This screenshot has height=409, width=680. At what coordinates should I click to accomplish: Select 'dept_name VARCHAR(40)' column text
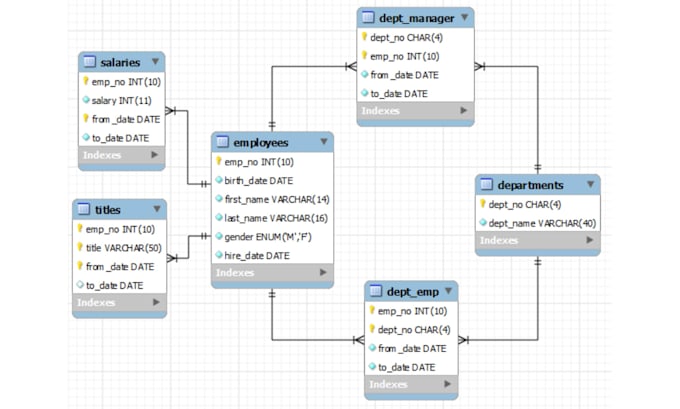pos(542,223)
